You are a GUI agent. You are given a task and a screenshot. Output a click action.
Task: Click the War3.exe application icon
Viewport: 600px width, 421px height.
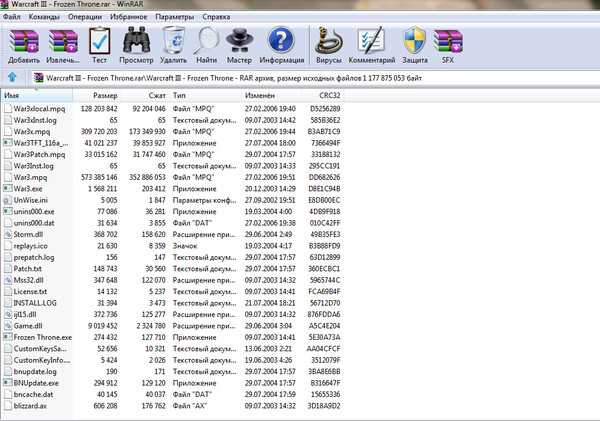[x=8, y=188]
